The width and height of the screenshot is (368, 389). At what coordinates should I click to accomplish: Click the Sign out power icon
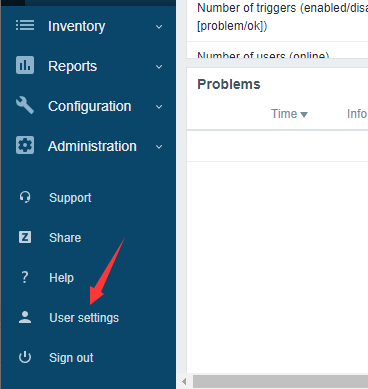tap(25, 357)
